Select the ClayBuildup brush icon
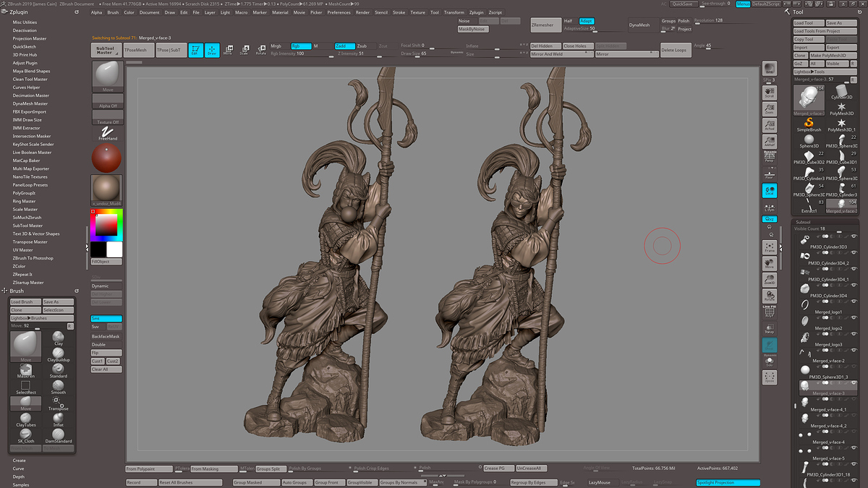Screen dimensions: 868x488 tap(59, 356)
